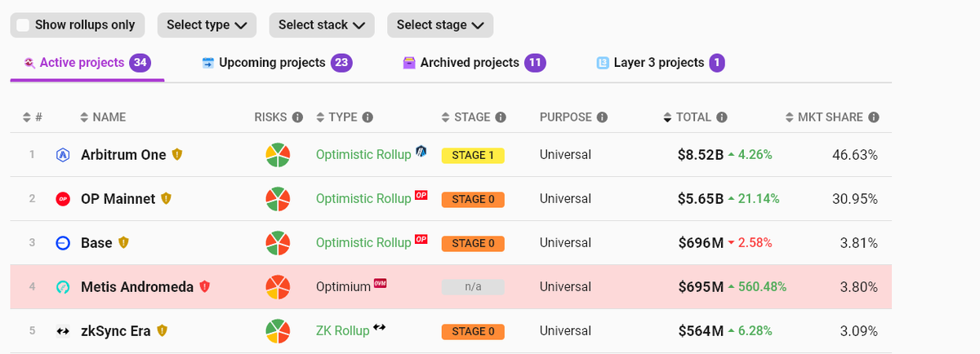980x354 pixels.
Task: Toggle the Show rollups only checkbox
Action: (24, 25)
